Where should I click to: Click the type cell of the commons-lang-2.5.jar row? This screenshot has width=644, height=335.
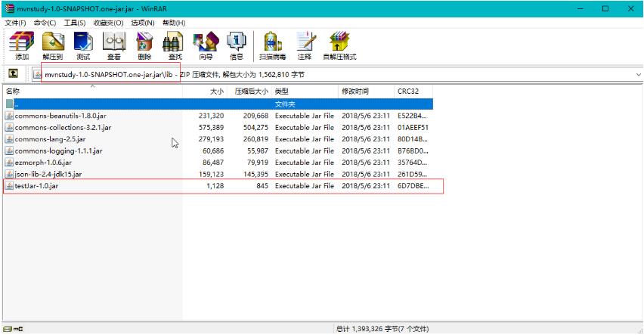(x=305, y=139)
